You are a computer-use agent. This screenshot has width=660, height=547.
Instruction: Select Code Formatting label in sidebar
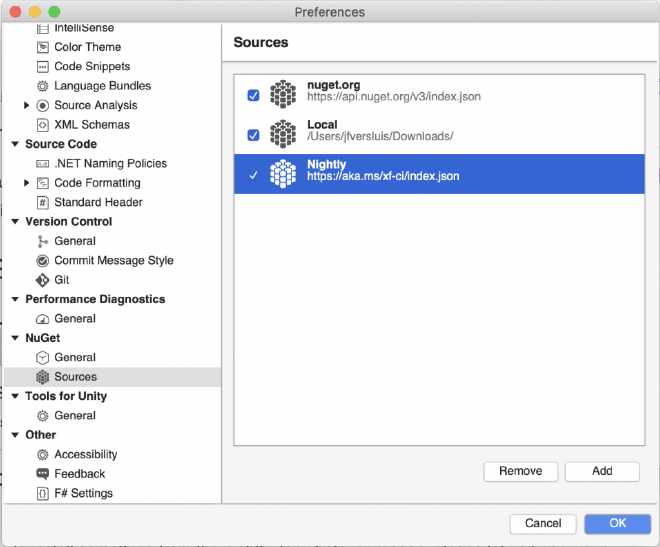97,183
